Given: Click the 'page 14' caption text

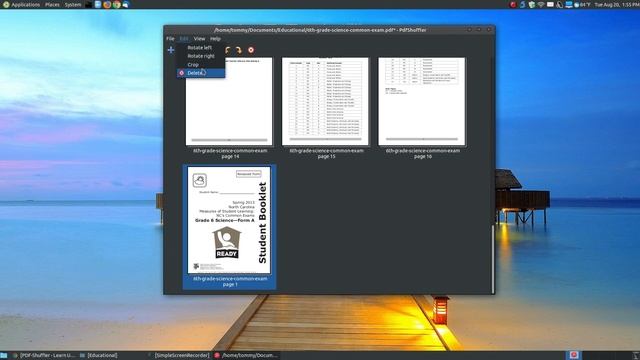Looking at the screenshot, I should (x=230, y=156).
